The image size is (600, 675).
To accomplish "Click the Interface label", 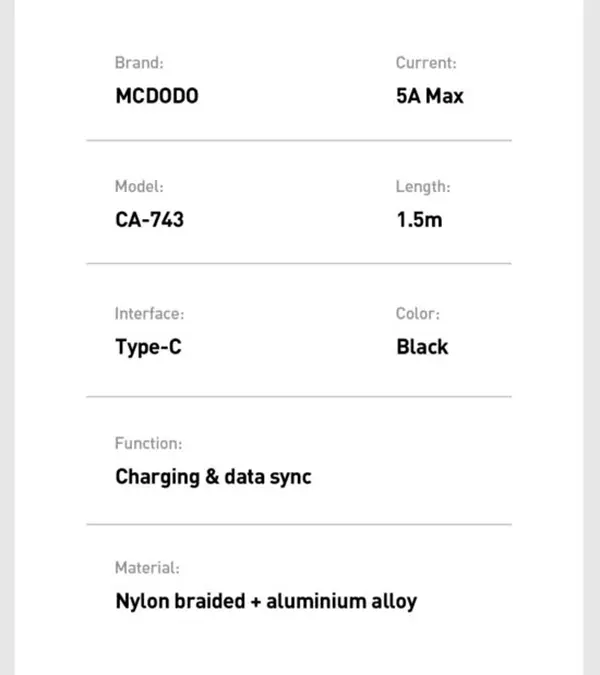I will click(x=149, y=313).
